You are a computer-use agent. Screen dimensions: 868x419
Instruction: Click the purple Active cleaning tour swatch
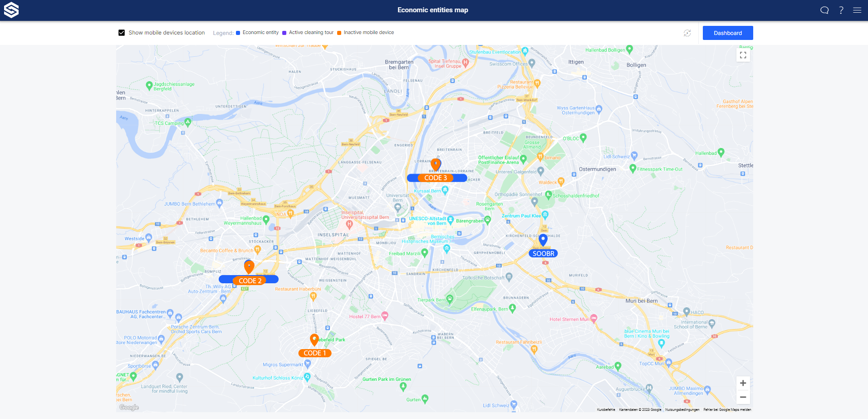tap(284, 33)
